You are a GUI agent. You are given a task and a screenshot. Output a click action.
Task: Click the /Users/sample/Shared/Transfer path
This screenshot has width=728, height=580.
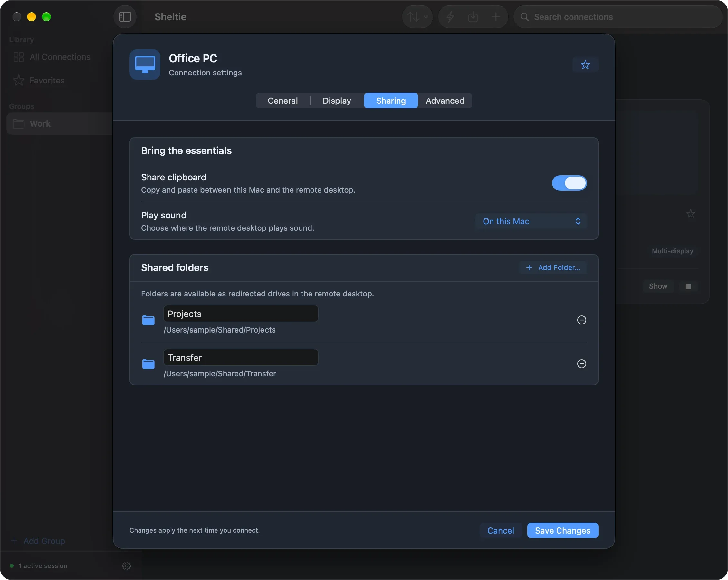coord(220,373)
